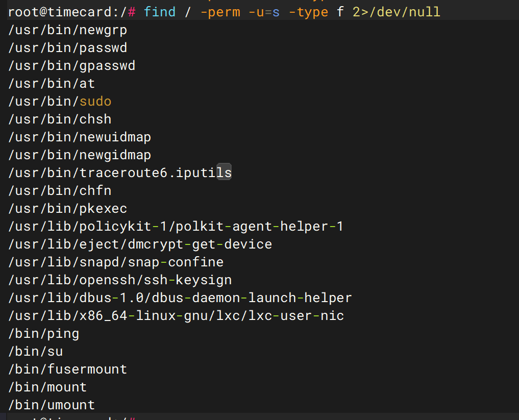Click the /usr/bin/at entry
Image resolution: width=519 pixels, height=420 pixels.
tap(52, 84)
